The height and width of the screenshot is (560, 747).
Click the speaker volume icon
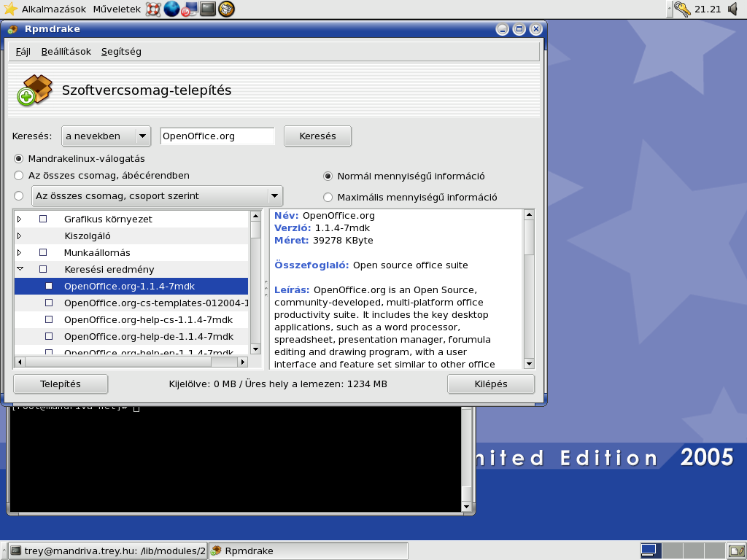pyautogui.click(x=734, y=9)
